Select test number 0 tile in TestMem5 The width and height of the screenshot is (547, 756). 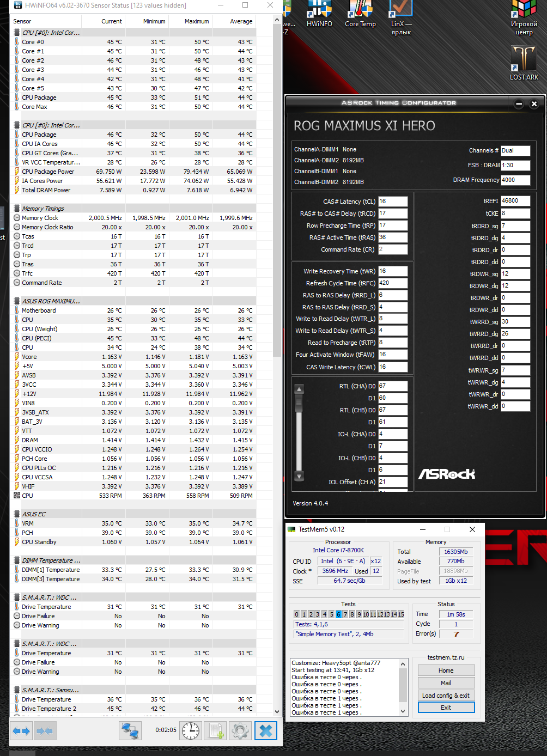(x=296, y=614)
